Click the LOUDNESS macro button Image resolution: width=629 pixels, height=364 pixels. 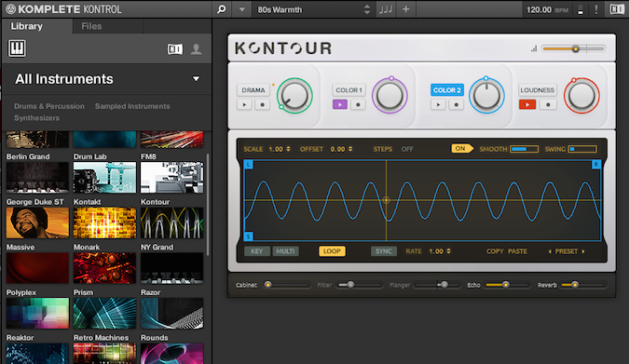coord(537,90)
